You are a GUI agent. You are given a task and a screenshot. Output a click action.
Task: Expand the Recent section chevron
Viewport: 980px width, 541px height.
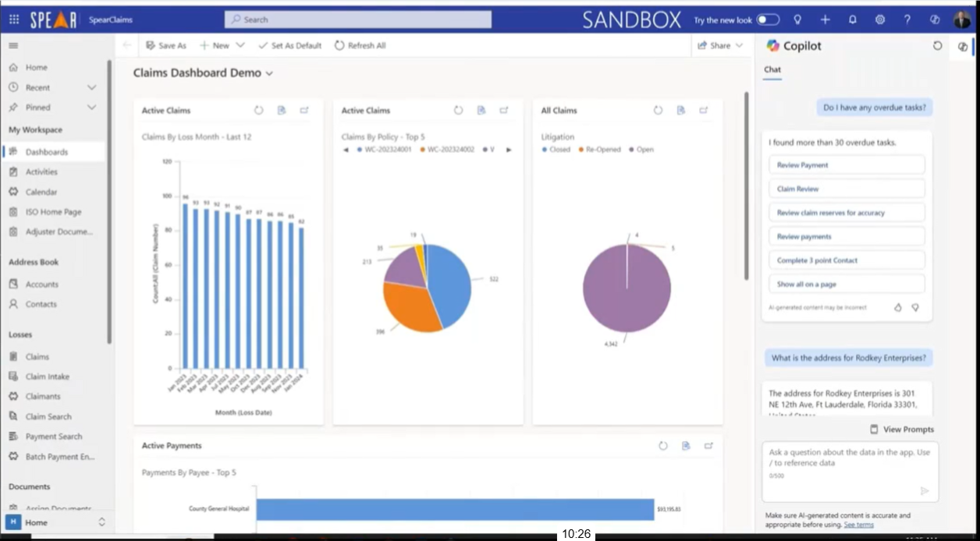coord(91,87)
